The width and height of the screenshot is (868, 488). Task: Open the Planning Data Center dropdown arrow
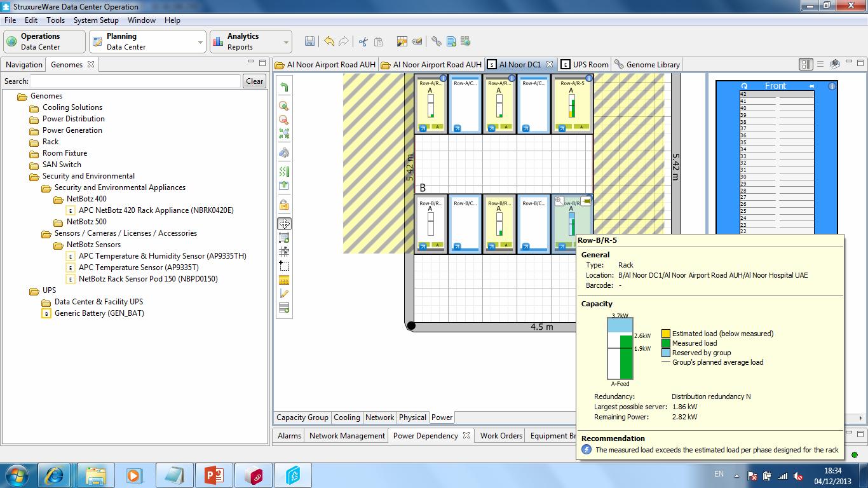point(200,43)
